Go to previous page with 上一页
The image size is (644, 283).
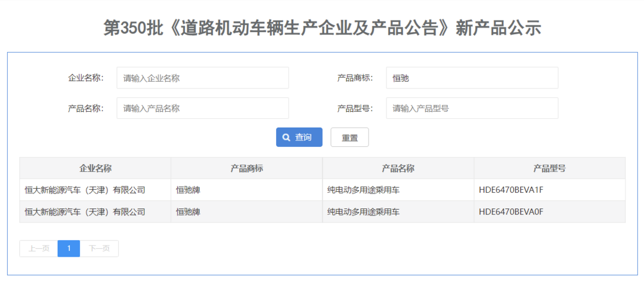click(39, 248)
